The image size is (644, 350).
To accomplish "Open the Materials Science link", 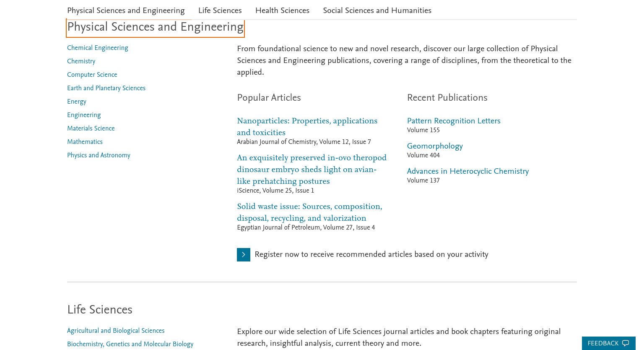I will coord(91,128).
